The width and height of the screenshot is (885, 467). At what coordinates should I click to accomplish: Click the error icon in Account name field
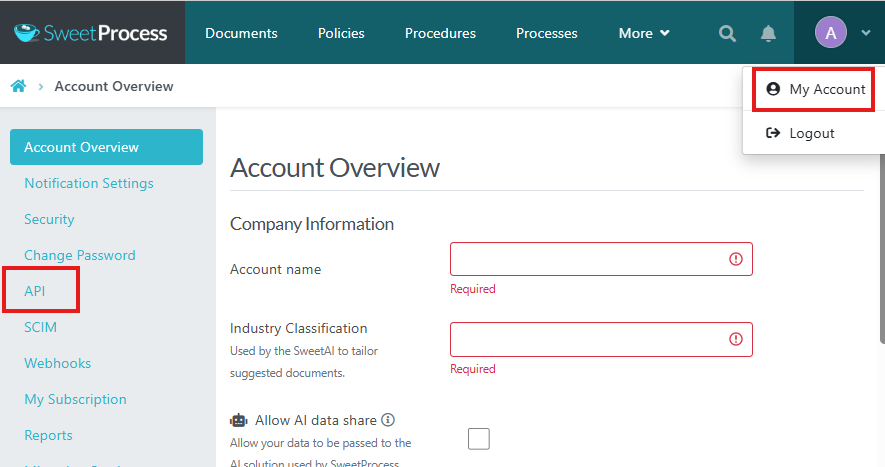pyautogui.click(x=736, y=259)
